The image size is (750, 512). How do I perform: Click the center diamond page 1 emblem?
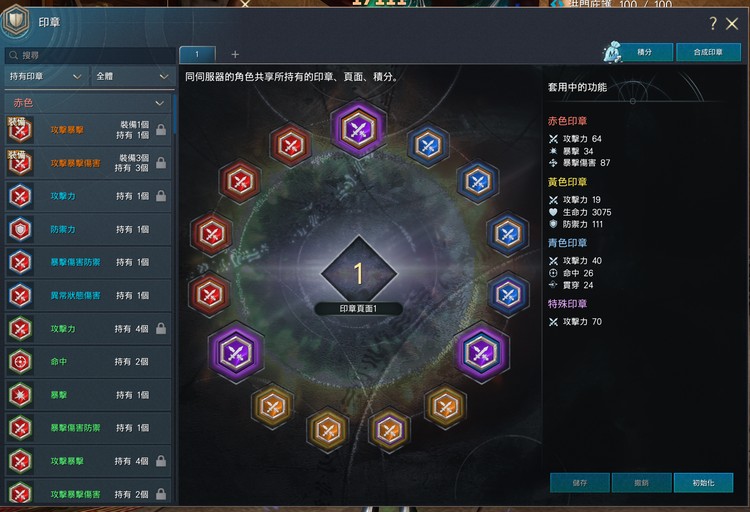coord(359,273)
